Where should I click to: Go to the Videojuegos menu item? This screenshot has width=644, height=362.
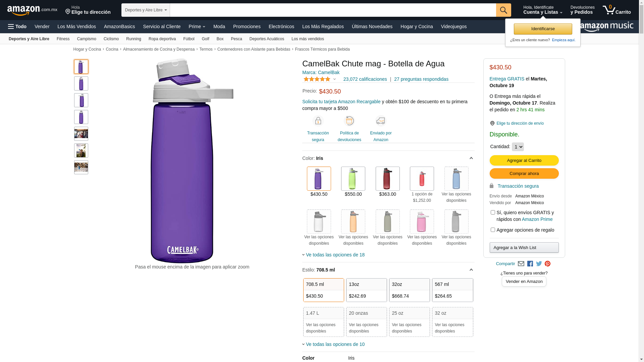453,26
